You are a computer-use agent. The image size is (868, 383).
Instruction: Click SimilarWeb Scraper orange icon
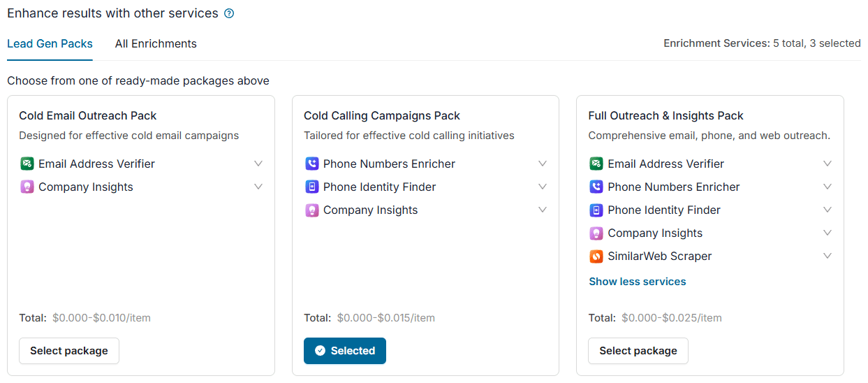(x=596, y=256)
